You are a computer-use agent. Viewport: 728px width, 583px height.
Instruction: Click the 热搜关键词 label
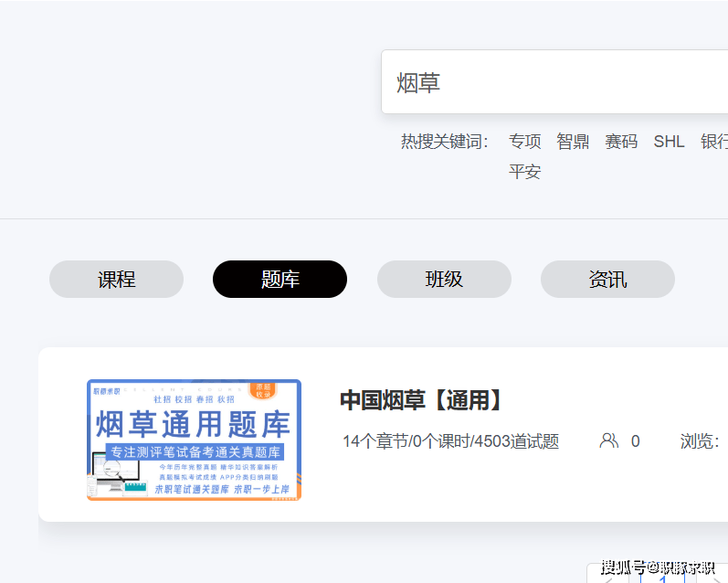tap(444, 142)
